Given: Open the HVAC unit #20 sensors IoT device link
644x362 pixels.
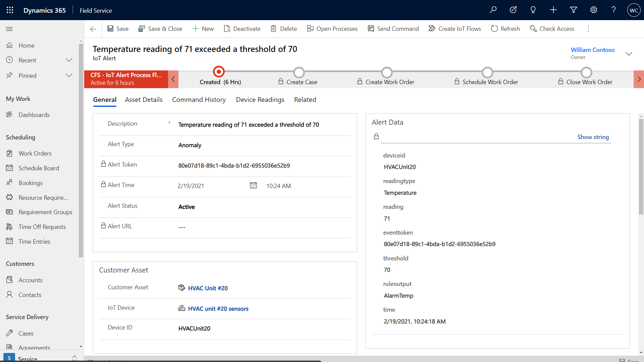Looking at the screenshot, I should point(218,308).
